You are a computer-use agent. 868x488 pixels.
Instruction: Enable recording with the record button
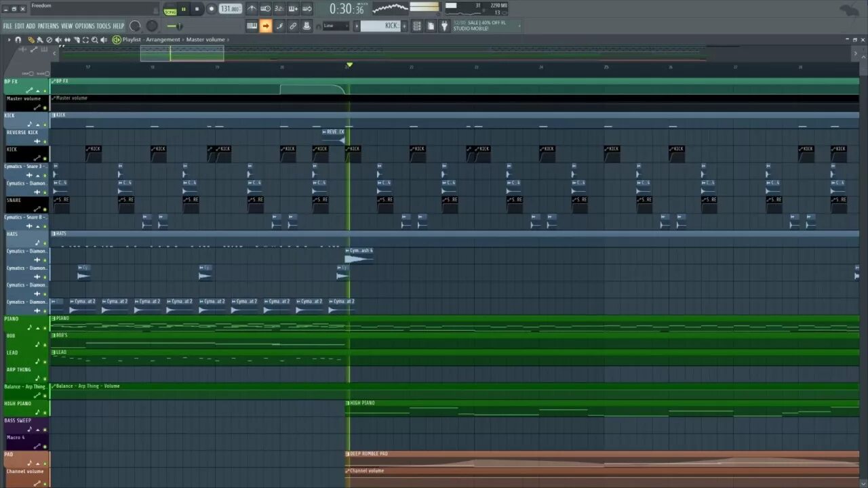[x=211, y=8]
